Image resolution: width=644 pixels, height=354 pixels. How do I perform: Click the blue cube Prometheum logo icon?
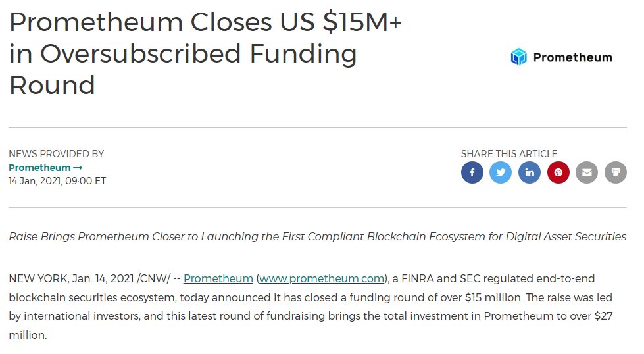click(519, 57)
